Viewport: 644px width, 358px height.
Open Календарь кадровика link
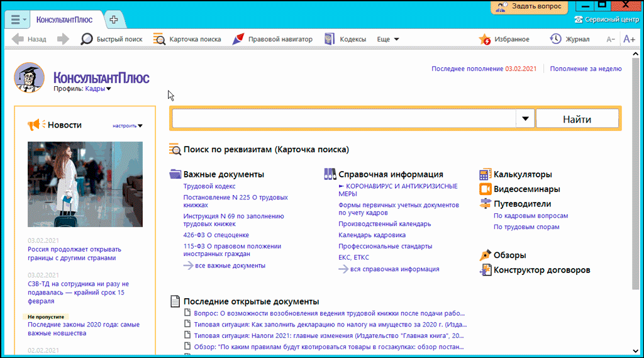click(x=372, y=235)
